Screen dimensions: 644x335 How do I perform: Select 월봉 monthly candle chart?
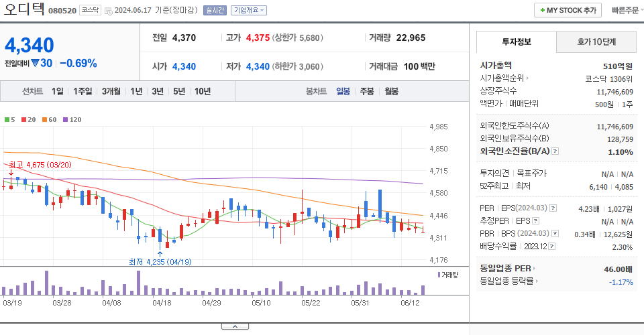pyautogui.click(x=391, y=91)
